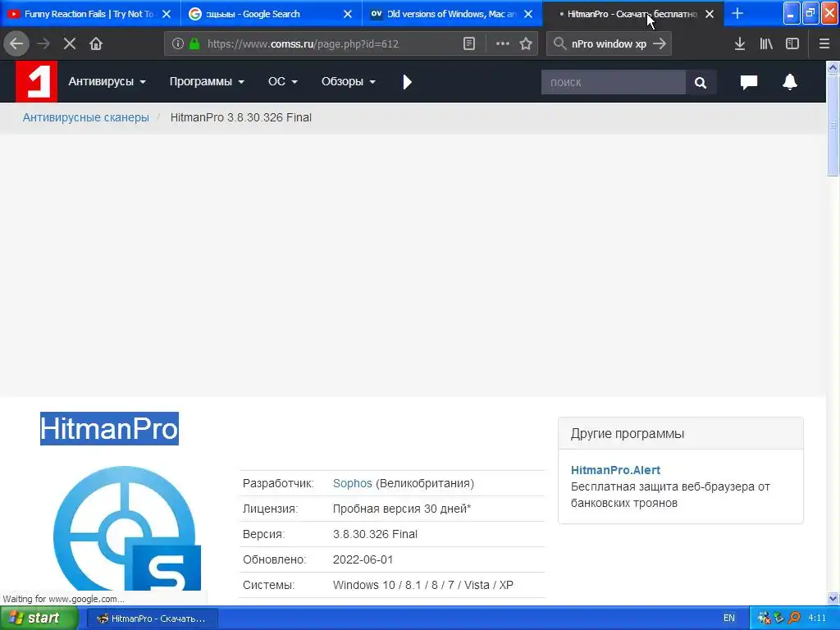Click the highlighted HitmanPro heading

(x=109, y=428)
